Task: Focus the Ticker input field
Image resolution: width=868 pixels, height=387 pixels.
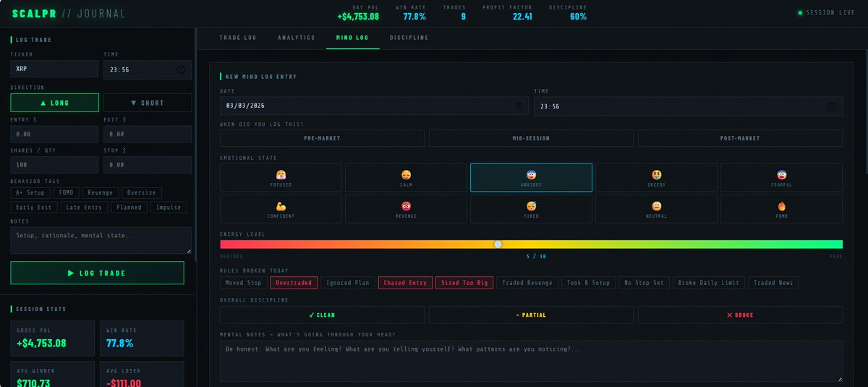Action: pos(54,69)
